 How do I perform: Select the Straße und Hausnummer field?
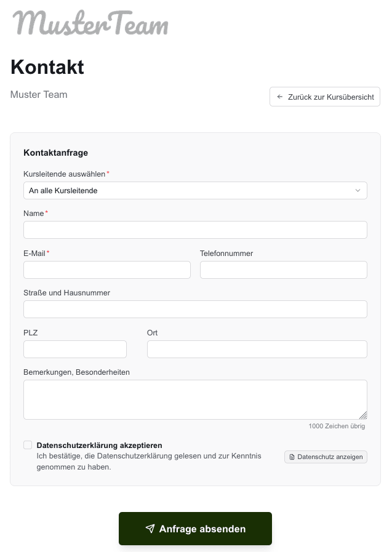tap(195, 309)
